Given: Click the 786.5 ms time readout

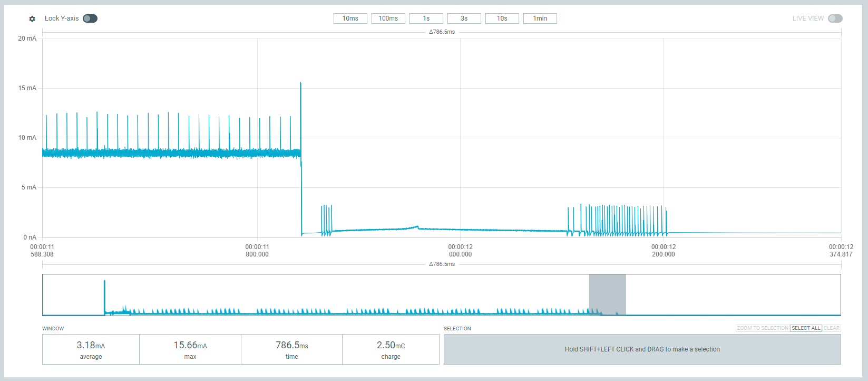Looking at the screenshot, I should click(291, 349).
